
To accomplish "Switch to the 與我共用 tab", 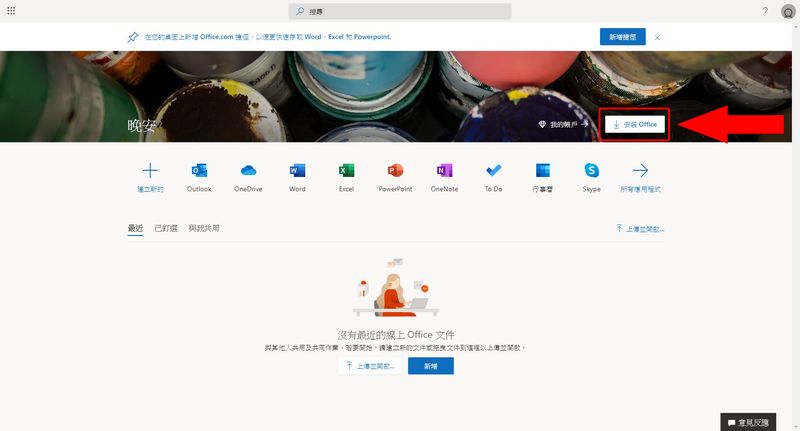I will [204, 229].
